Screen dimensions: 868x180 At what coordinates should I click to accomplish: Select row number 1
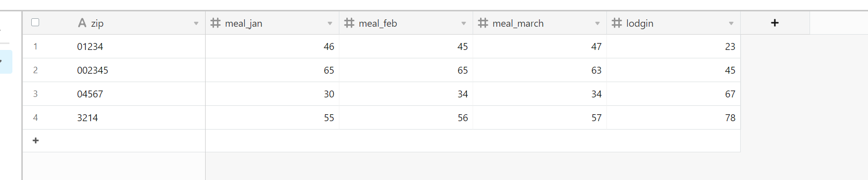pyautogui.click(x=35, y=46)
